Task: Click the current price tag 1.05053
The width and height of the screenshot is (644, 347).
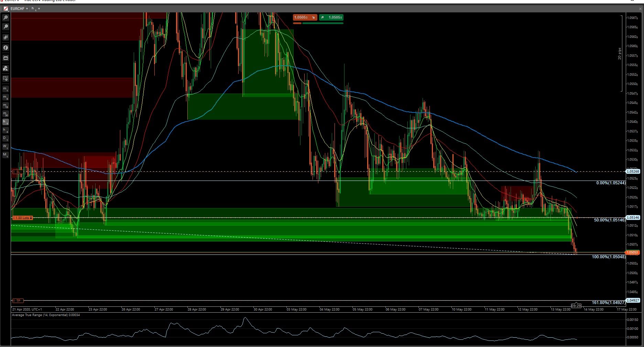Action: 632,252
